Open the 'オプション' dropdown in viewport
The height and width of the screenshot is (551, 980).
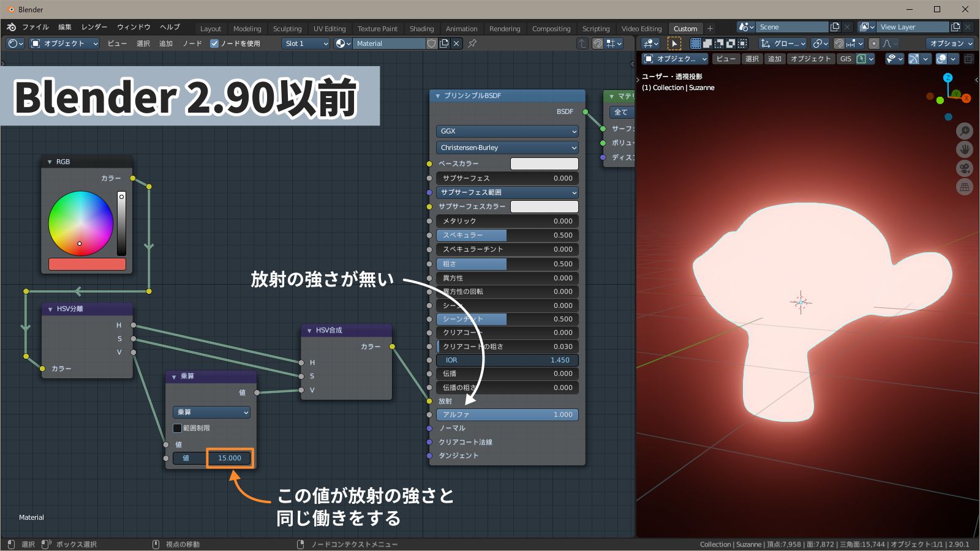click(951, 43)
